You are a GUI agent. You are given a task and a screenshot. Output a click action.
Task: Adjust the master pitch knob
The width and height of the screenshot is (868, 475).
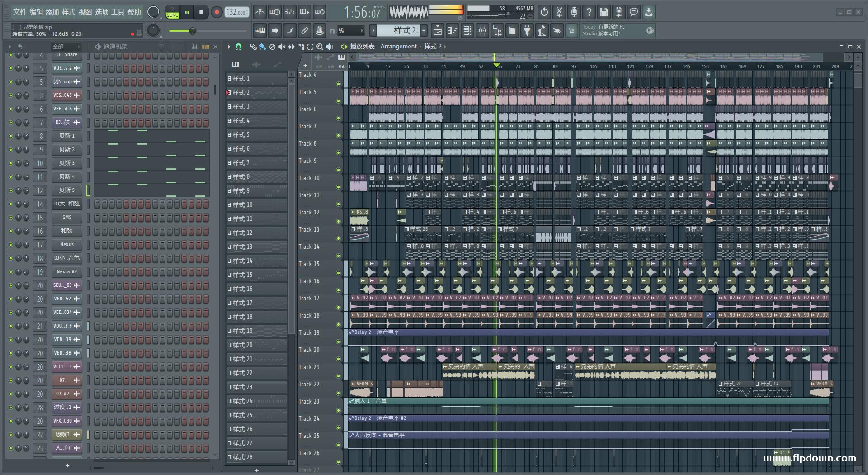[x=153, y=31]
